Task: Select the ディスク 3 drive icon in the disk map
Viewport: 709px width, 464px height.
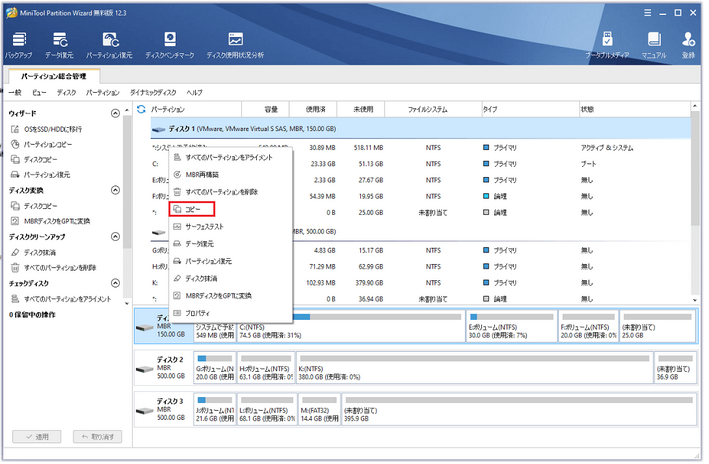Action: coord(146,411)
